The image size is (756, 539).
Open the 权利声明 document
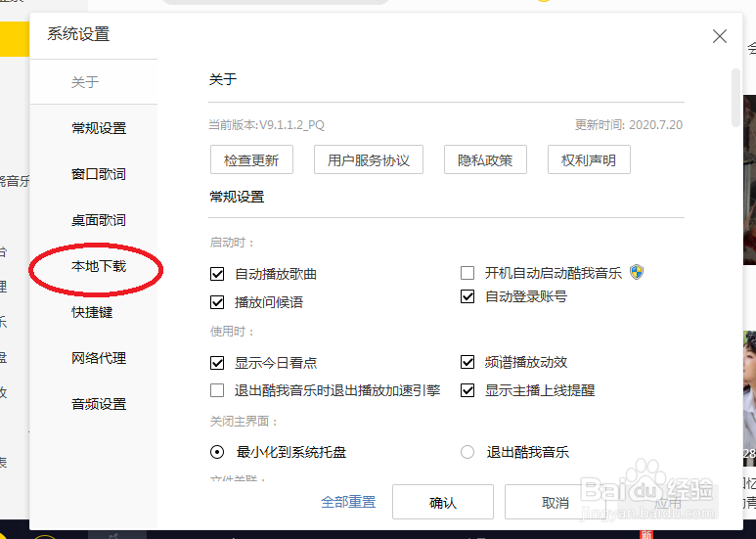[x=589, y=159]
